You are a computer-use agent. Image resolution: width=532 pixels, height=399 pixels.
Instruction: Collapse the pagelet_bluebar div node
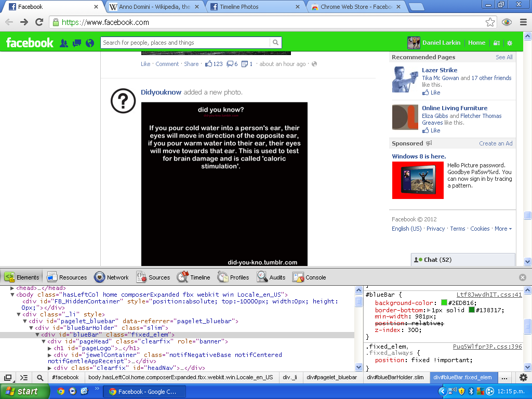(25, 321)
